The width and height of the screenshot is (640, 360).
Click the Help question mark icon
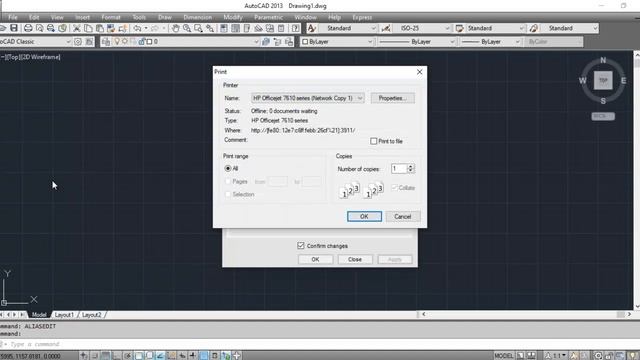click(x=296, y=28)
